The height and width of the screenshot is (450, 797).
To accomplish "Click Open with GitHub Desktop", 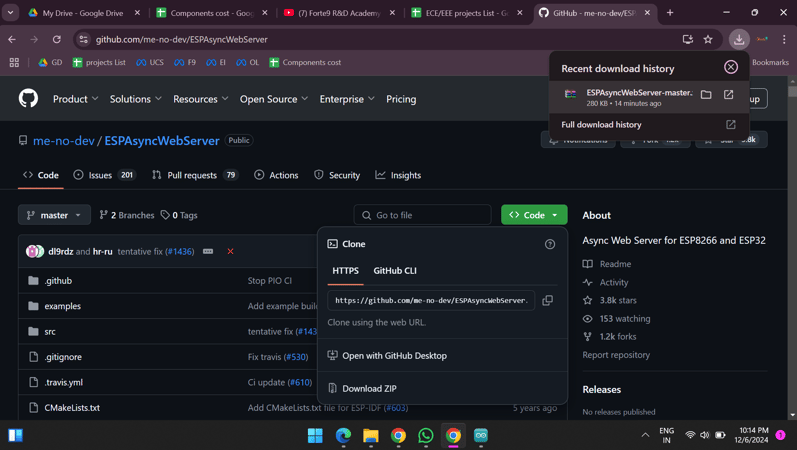I will coord(394,356).
